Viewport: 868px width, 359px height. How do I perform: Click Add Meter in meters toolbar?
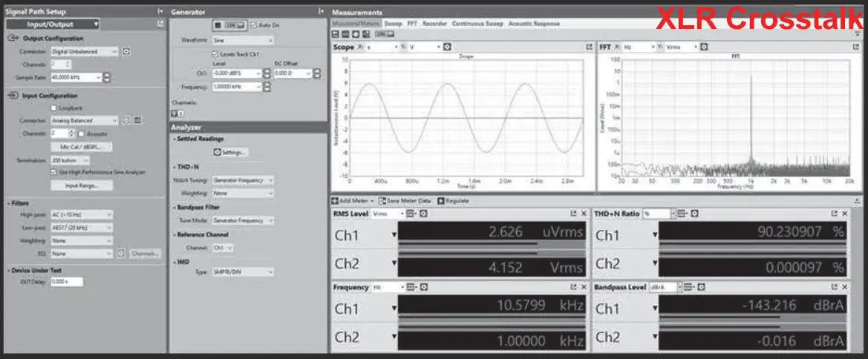pos(335,200)
